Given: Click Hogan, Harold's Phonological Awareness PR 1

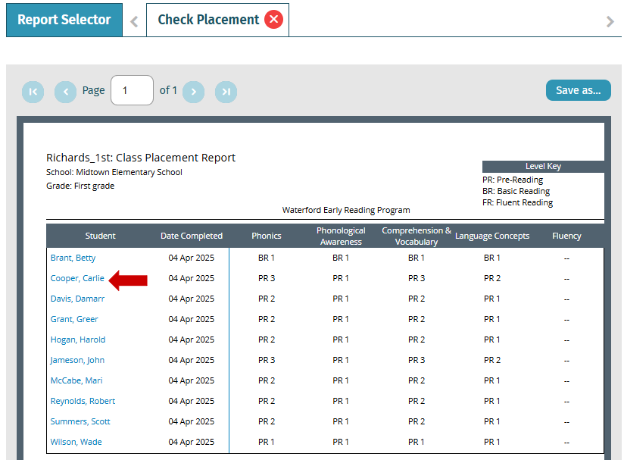Looking at the screenshot, I should point(341,340).
